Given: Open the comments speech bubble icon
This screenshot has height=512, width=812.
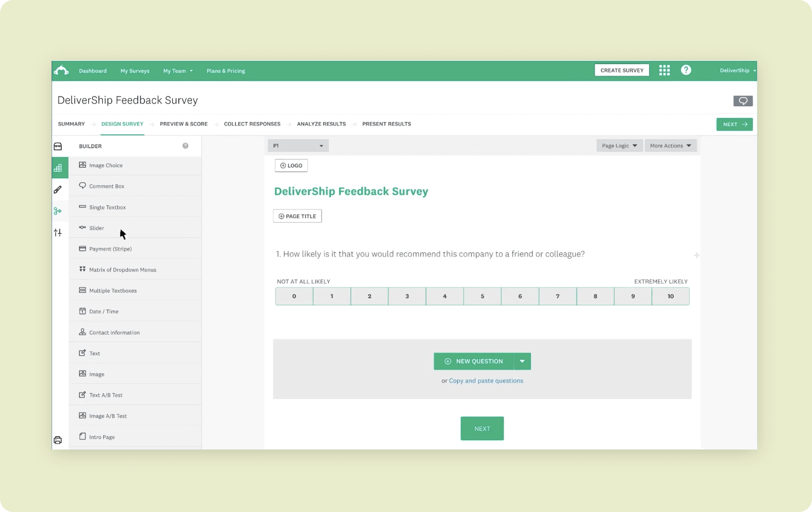Looking at the screenshot, I should pyautogui.click(x=743, y=101).
